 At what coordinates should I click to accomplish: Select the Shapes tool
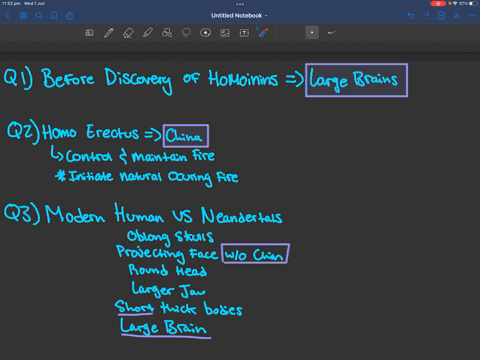167,33
